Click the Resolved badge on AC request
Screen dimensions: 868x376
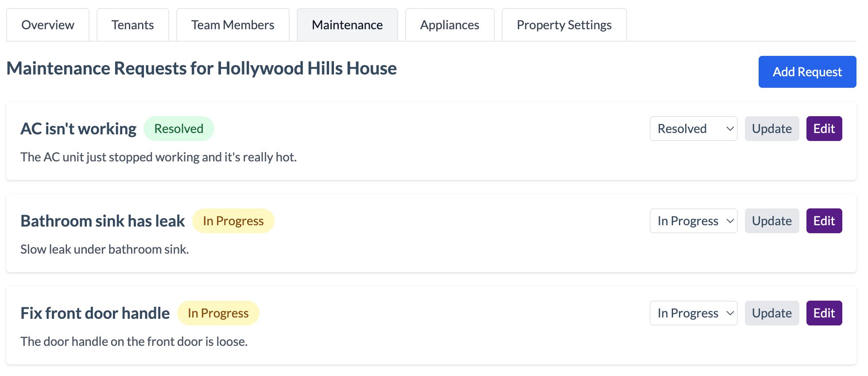coord(178,129)
